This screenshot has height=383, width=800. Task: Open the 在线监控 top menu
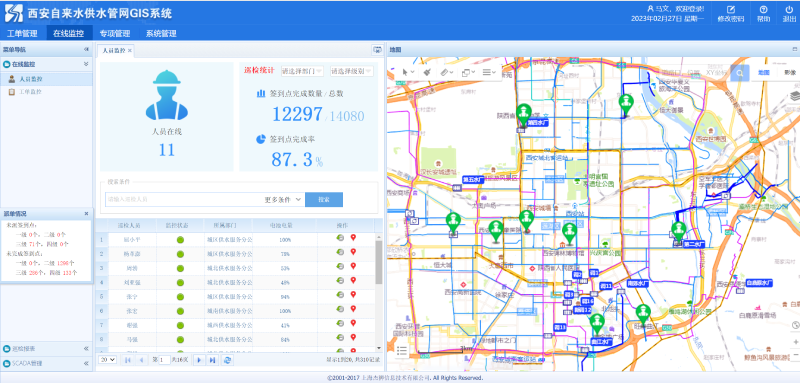(69, 34)
